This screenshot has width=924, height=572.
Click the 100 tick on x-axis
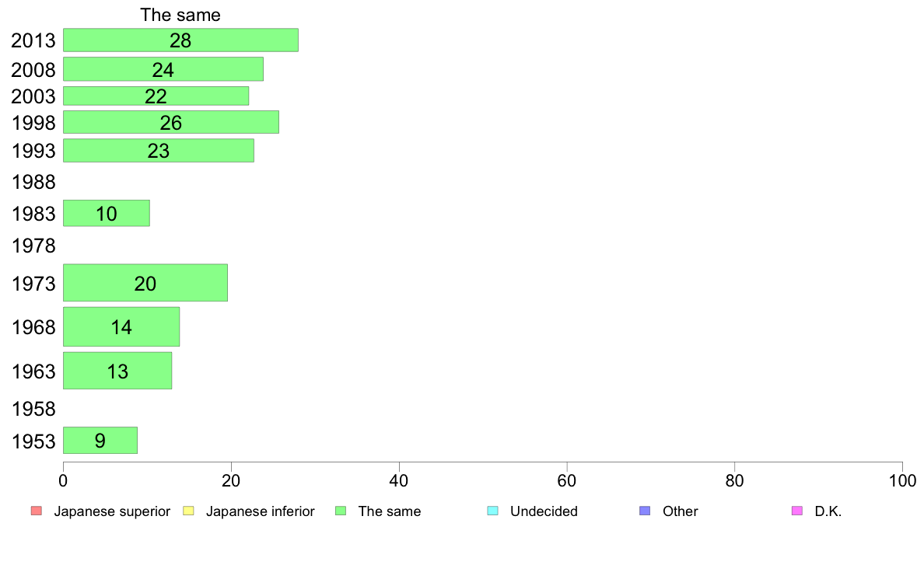coord(902,481)
